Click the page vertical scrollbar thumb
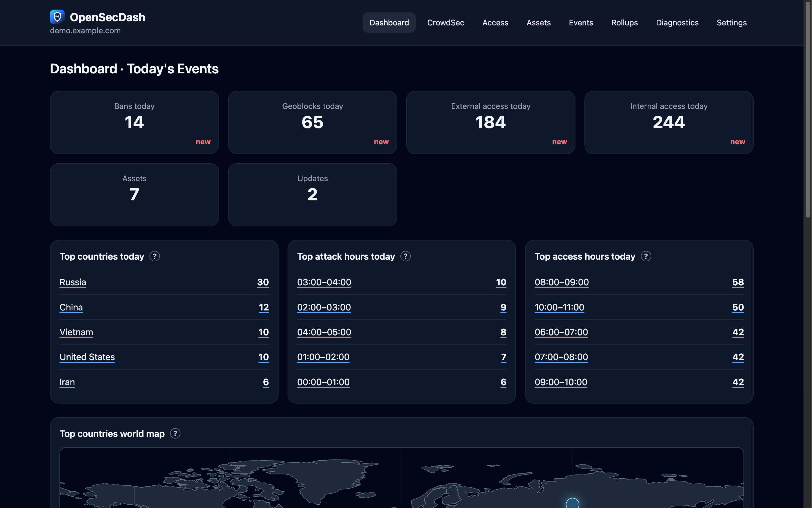The height and width of the screenshot is (508, 812). click(808, 109)
